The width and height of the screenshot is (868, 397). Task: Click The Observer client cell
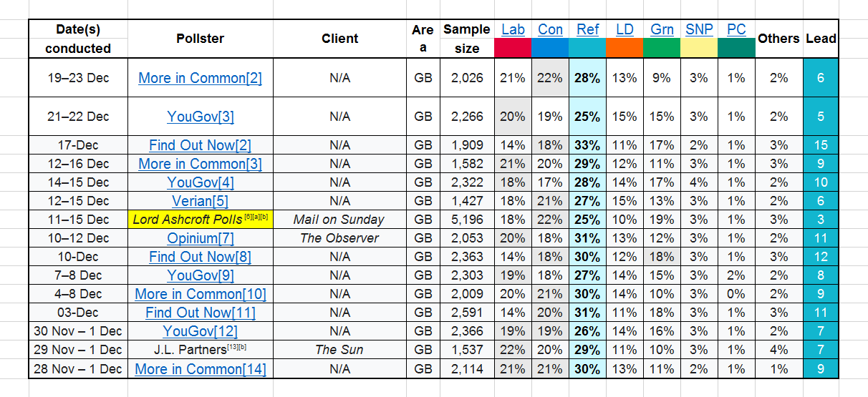(x=339, y=238)
